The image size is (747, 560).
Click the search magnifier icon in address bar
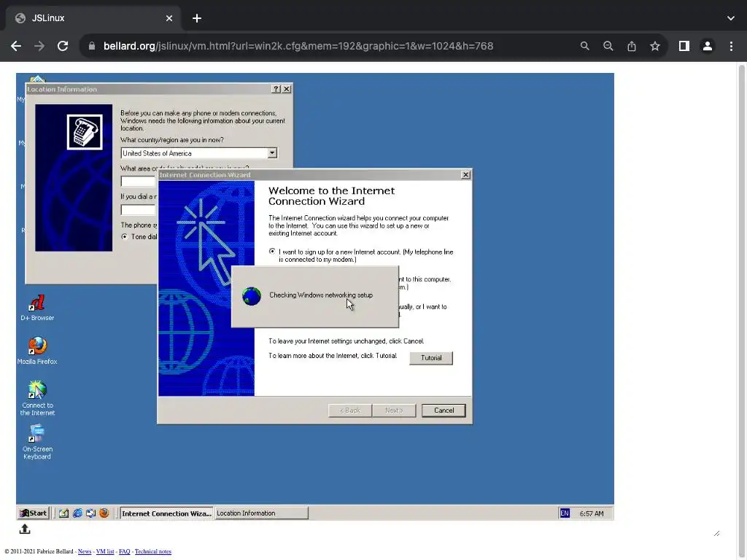(584, 46)
